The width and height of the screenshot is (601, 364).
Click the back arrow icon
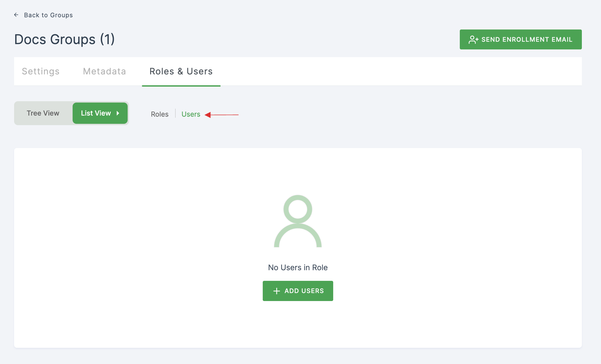16,15
